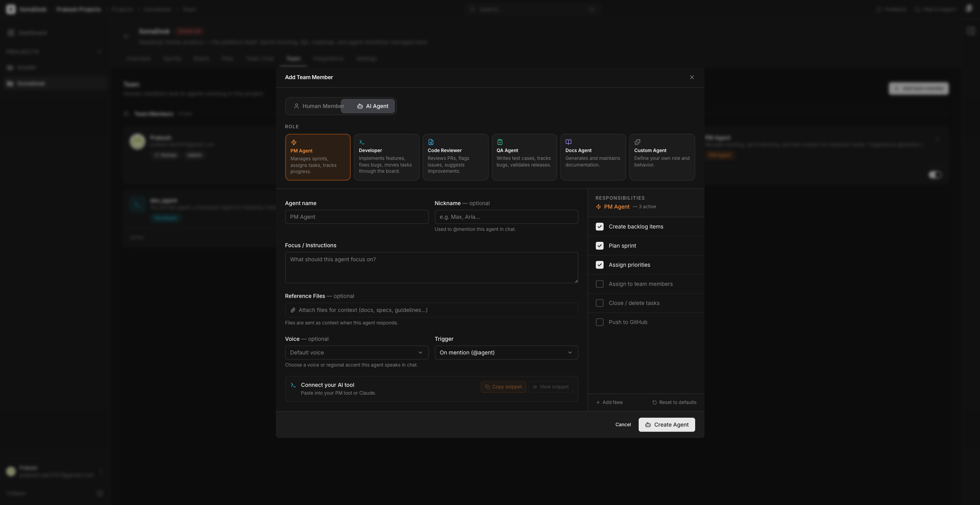Click the Focus / Instructions text area

(x=431, y=268)
